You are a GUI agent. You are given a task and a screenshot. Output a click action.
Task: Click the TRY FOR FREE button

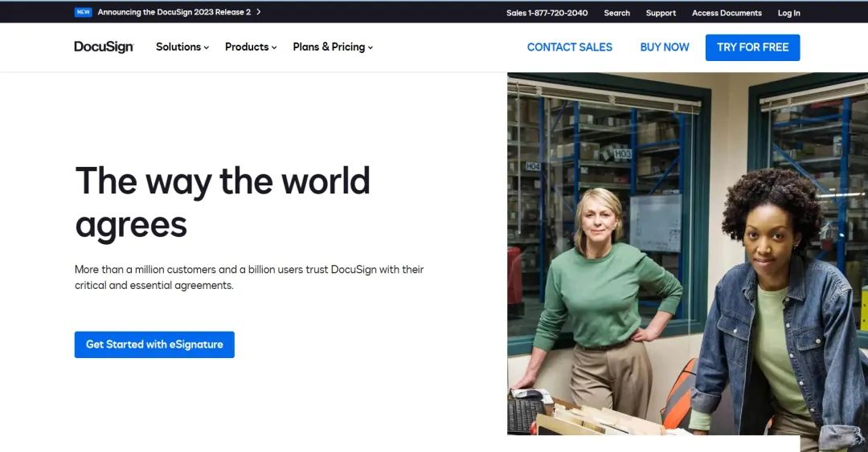(x=752, y=47)
